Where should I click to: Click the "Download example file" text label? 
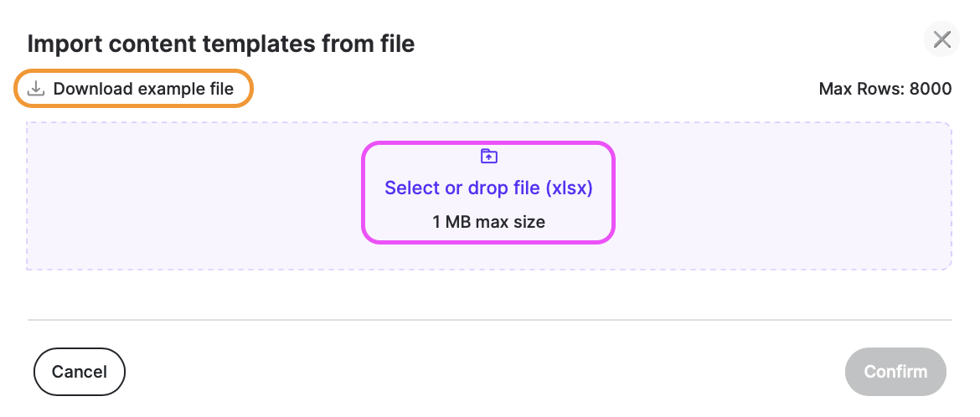(143, 89)
